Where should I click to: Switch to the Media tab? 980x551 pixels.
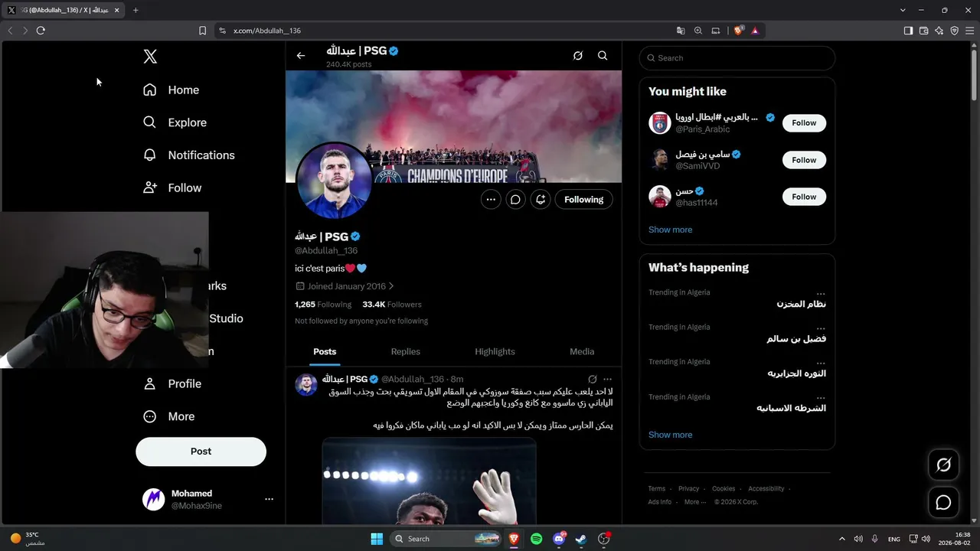point(582,352)
